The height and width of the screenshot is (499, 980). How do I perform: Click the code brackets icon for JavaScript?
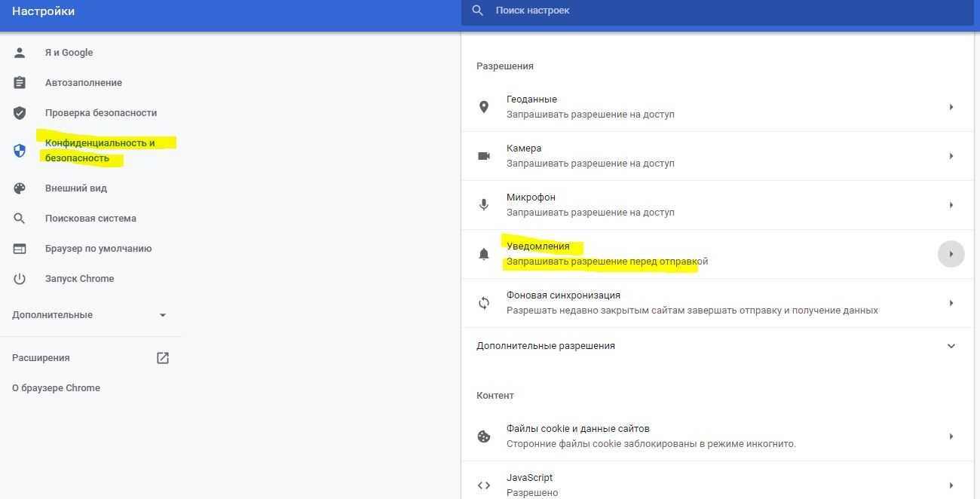[x=484, y=485]
